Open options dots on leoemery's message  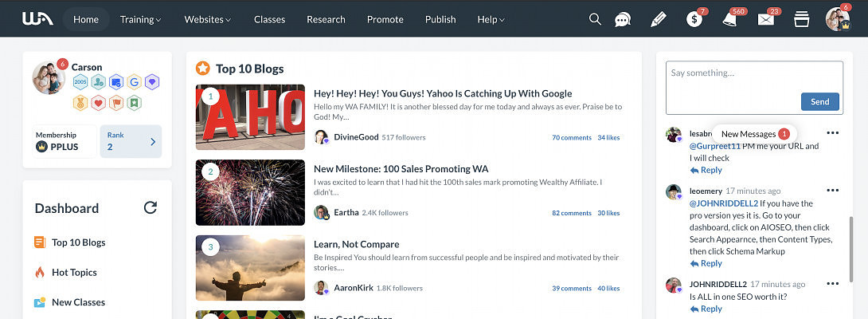click(x=833, y=191)
